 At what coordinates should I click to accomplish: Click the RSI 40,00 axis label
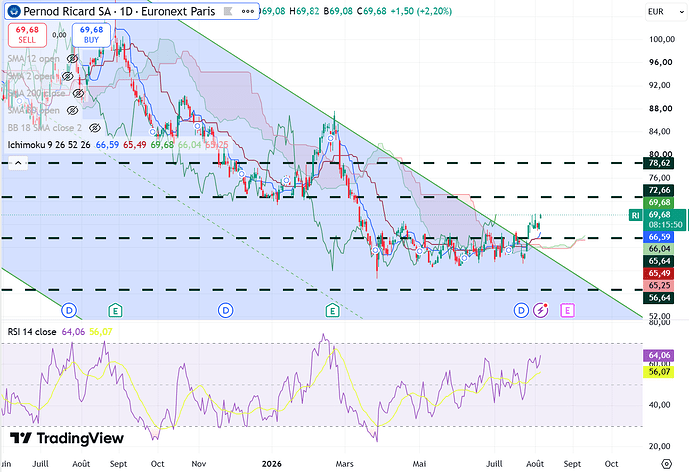click(659, 405)
